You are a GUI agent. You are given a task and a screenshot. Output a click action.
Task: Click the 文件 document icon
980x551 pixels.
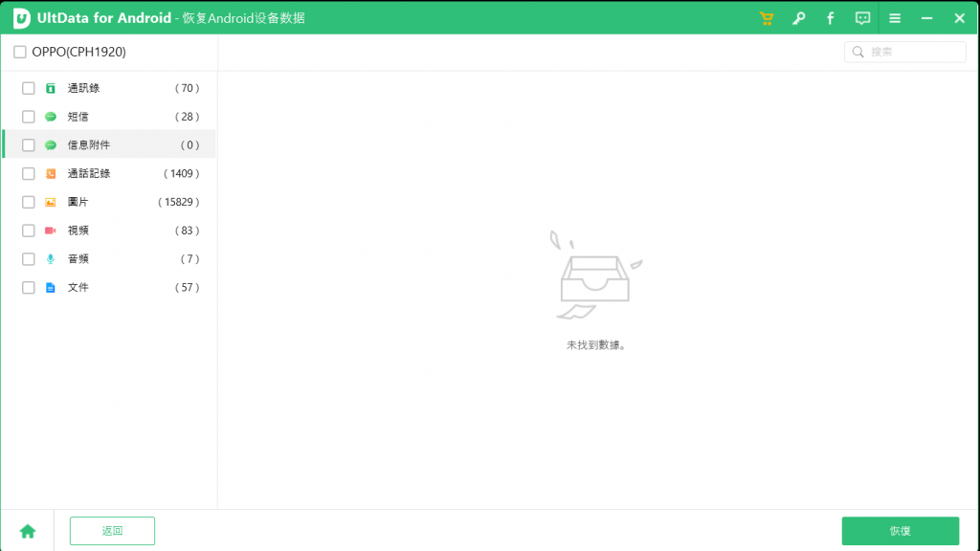[x=51, y=287]
